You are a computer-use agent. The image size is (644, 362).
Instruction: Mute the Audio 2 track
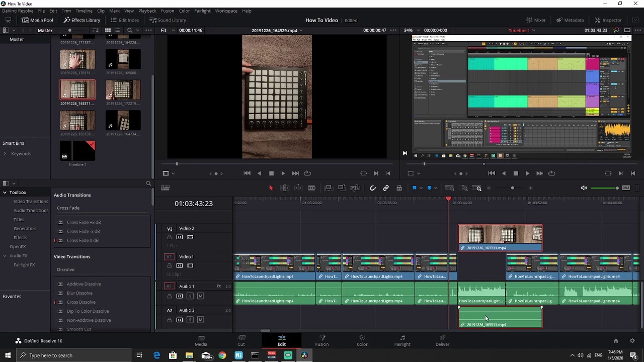click(200, 320)
